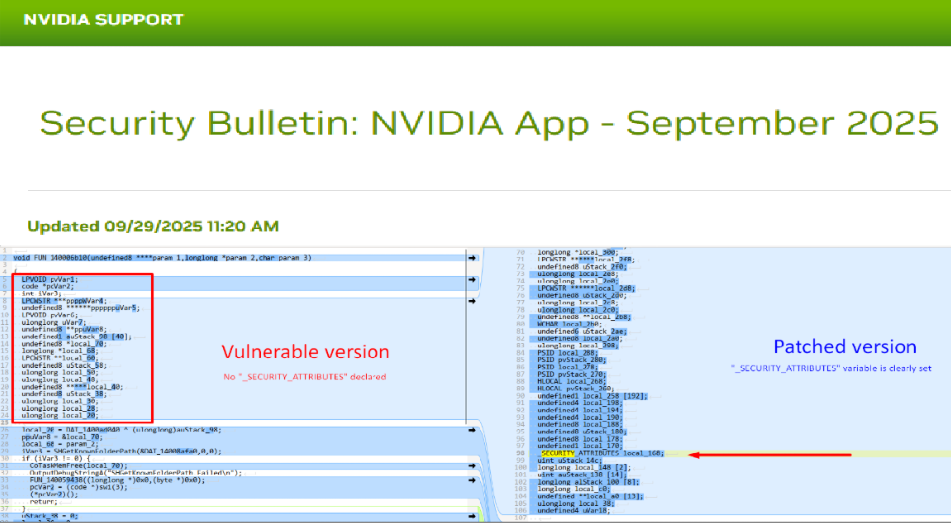951x523 pixels.
Task: Click the PSID pvStack_280 declaration
Action: coord(571,360)
